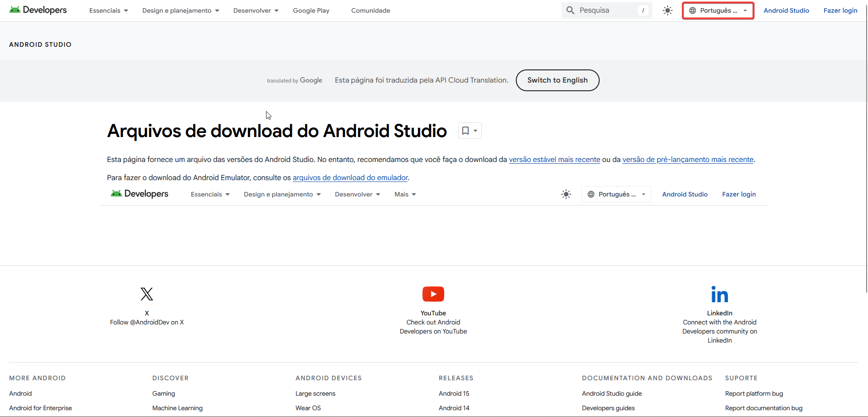The height and width of the screenshot is (417, 868).
Task: Open the Android footer link under More Android
Action: pos(20,393)
